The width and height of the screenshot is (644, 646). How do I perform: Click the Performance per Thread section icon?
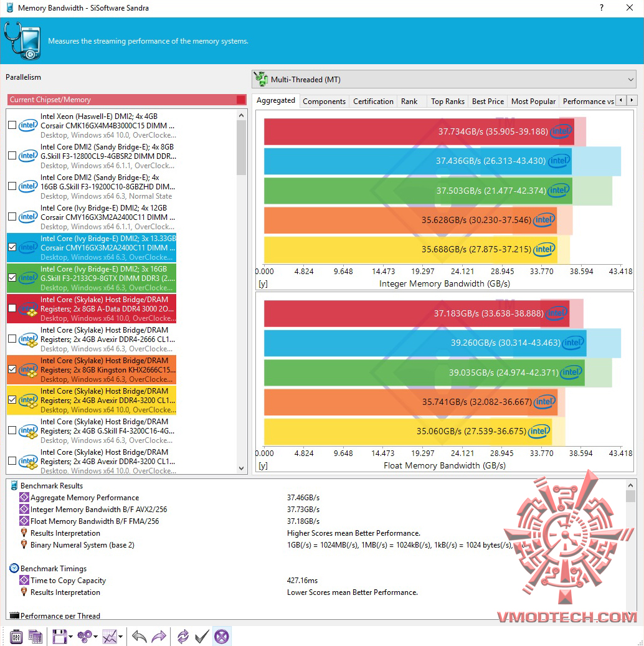coord(14,615)
